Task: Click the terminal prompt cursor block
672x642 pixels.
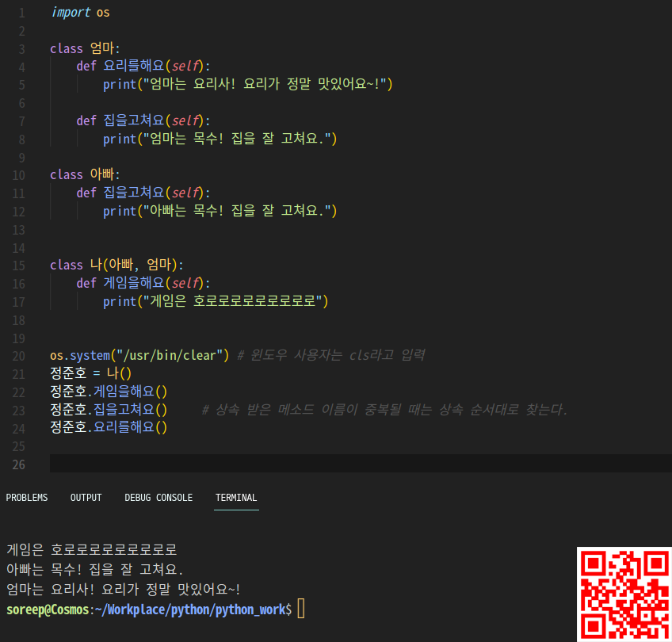Action: click(x=301, y=609)
